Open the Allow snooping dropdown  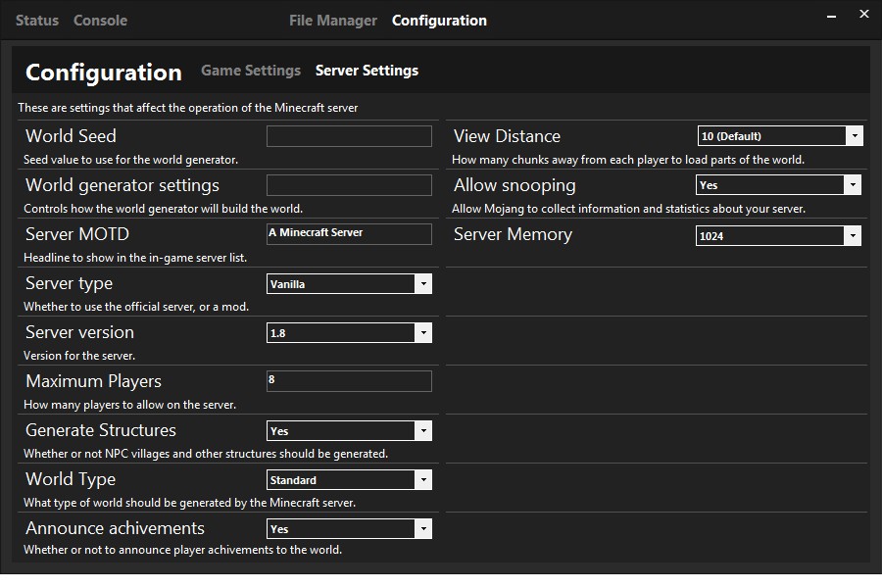(x=853, y=184)
